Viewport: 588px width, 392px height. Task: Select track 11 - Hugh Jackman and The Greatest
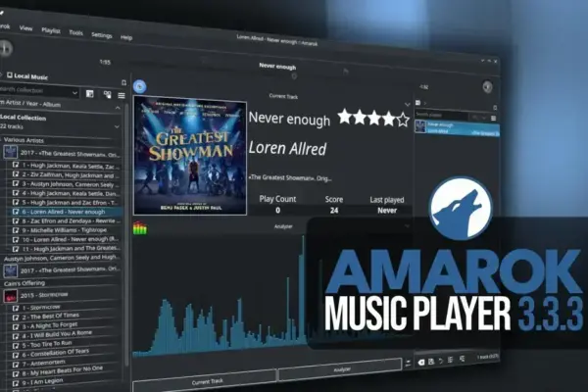click(66, 248)
